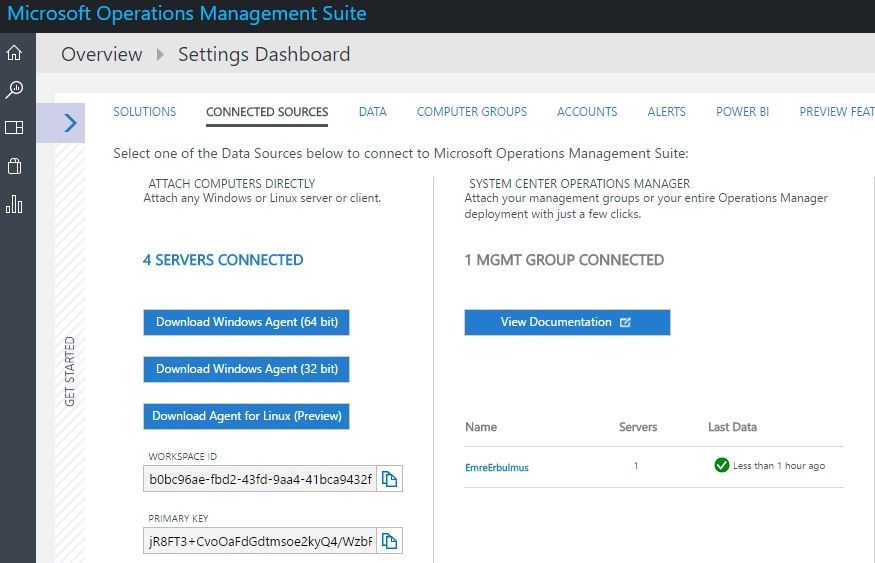Open the 4 Servers Connected link

point(223,260)
